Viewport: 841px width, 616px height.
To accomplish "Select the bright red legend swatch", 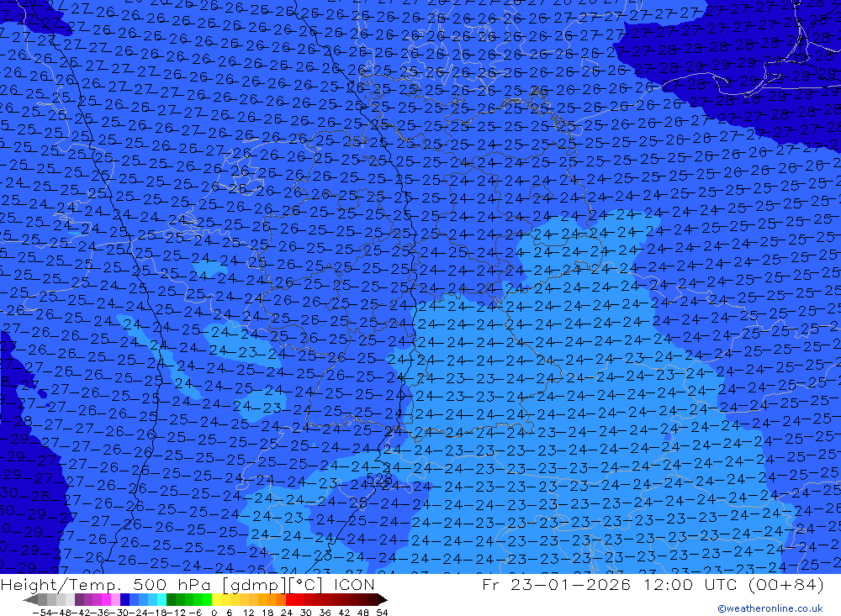I will (x=290, y=600).
